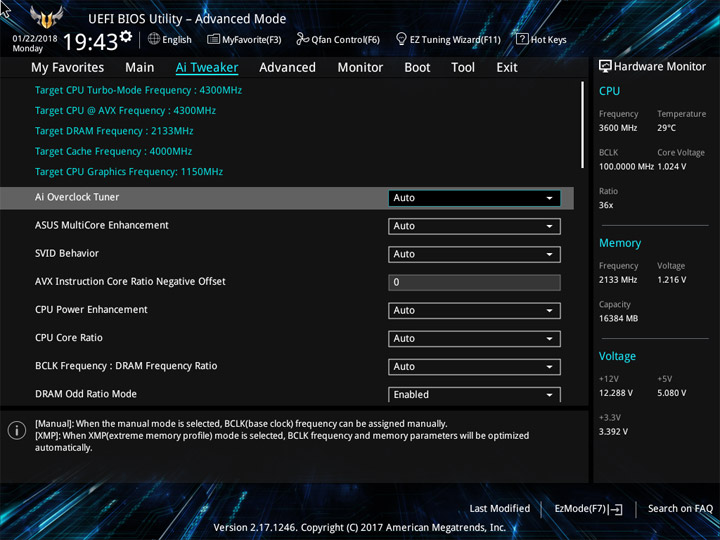
Task: Click the 01/22/2018 date text
Action: [34, 39]
